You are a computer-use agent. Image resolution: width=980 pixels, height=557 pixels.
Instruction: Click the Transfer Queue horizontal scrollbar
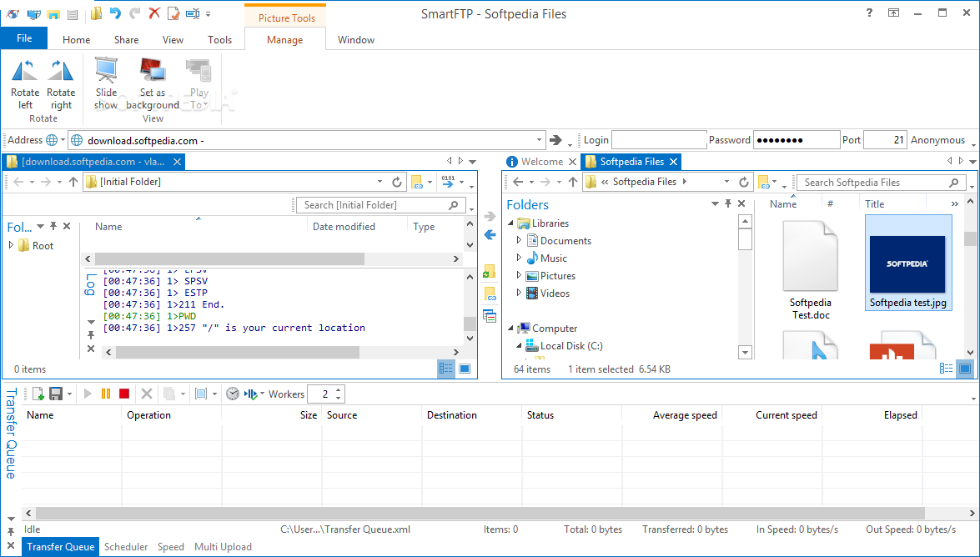[x=480, y=513]
